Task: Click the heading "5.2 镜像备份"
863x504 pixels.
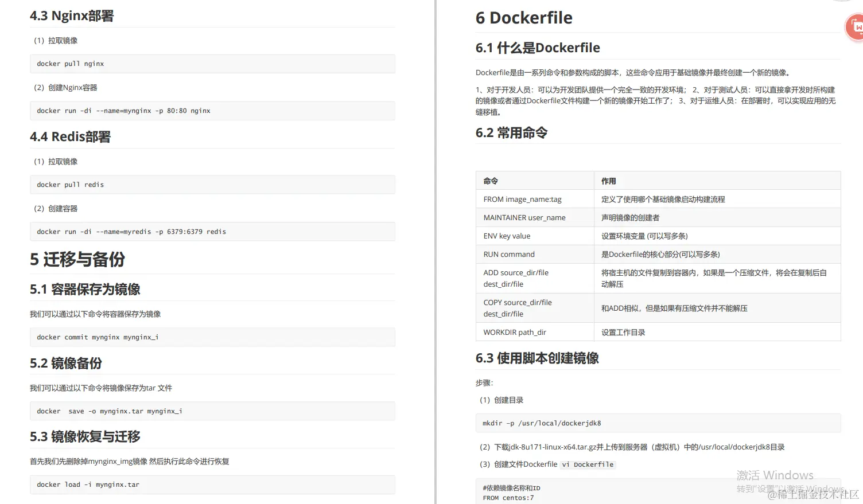Action: (66, 363)
